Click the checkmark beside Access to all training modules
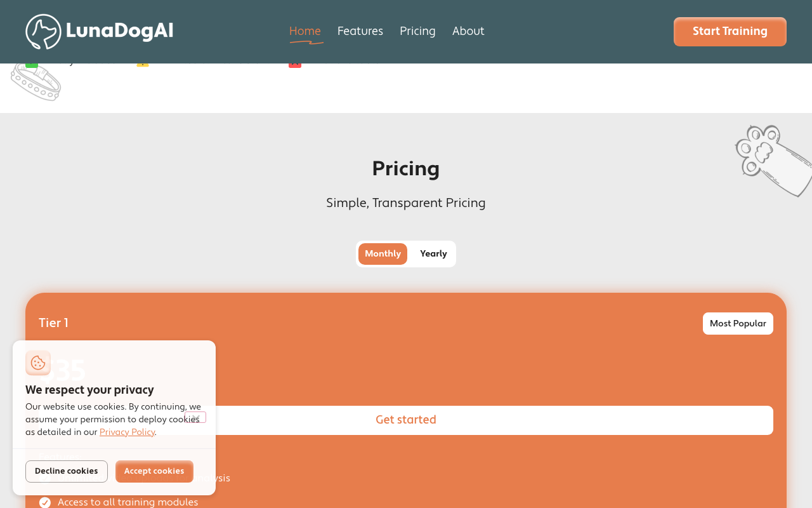812x508 pixels. pos(45,502)
